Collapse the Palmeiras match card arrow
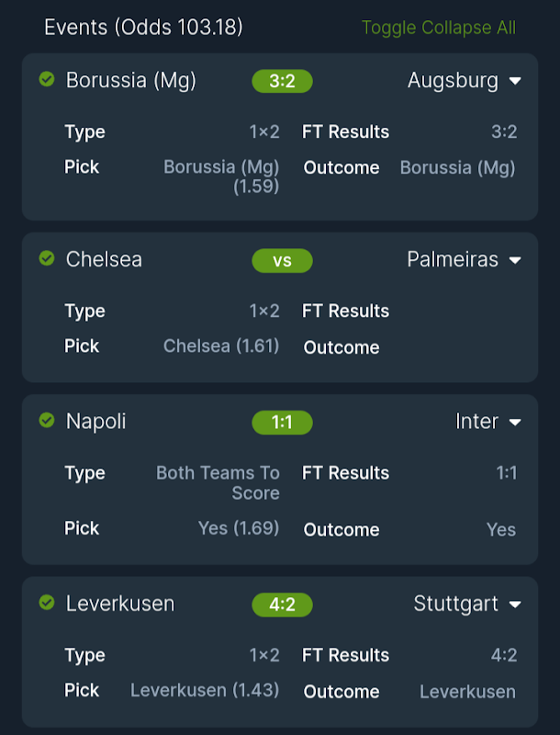 515,260
